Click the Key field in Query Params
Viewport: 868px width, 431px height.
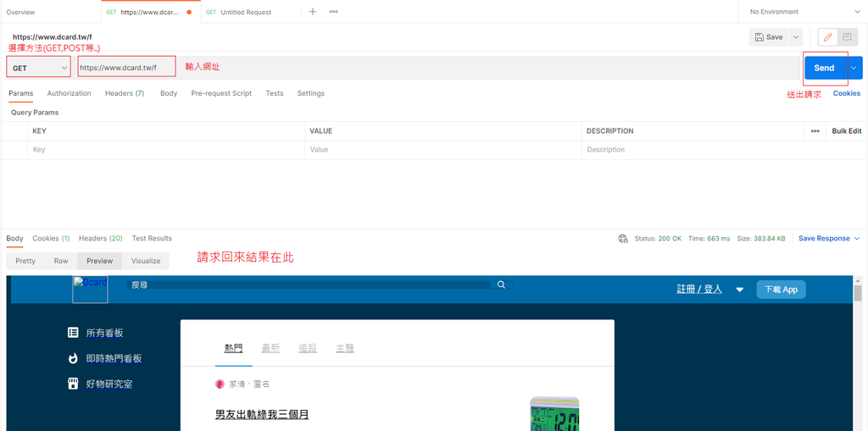[x=166, y=150]
